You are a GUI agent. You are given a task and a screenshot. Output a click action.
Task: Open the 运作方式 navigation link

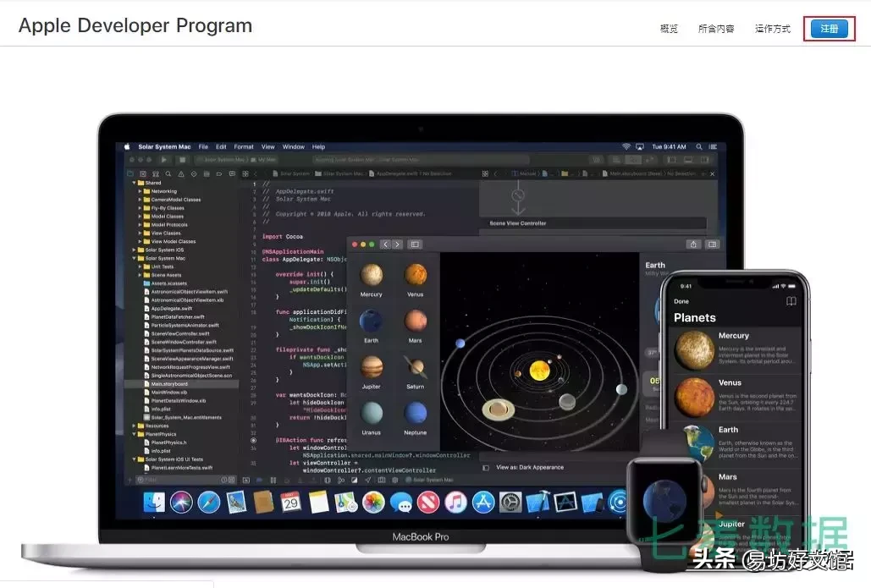pyautogui.click(x=772, y=29)
